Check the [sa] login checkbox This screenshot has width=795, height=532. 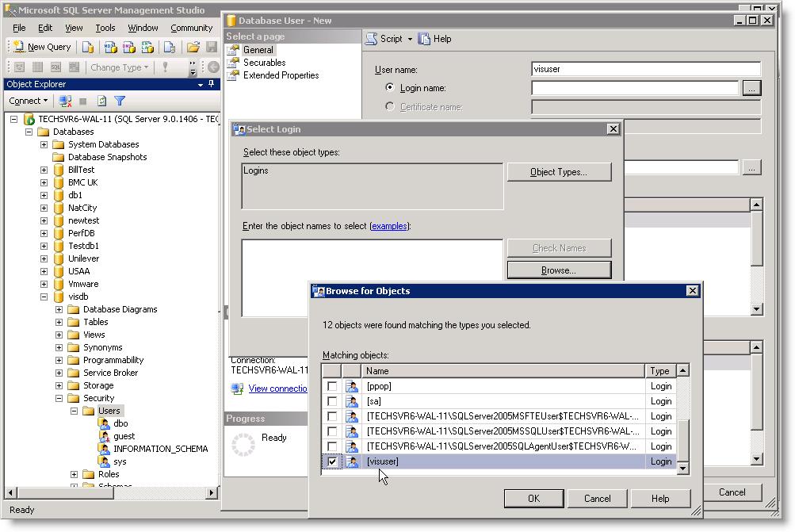332,401
